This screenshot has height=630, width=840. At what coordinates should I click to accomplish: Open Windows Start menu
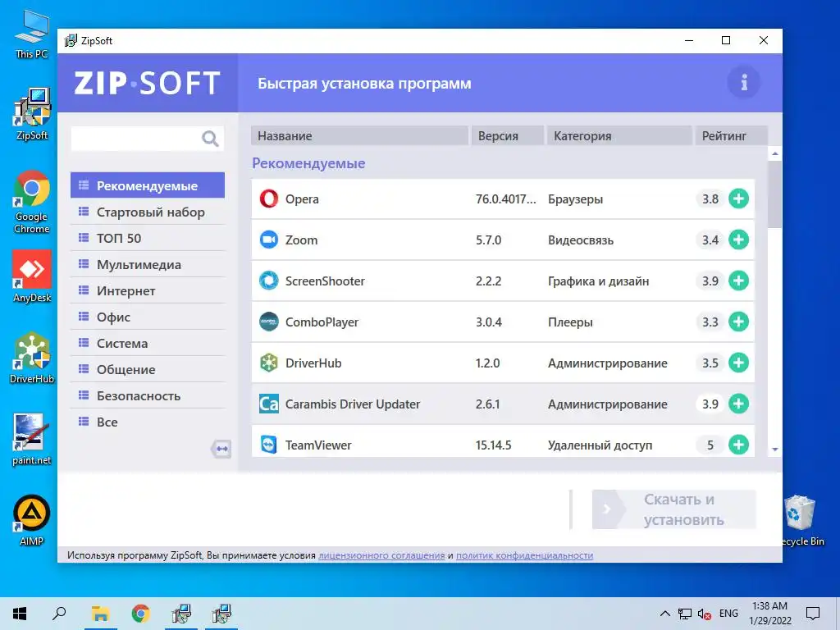pos(20,614)
